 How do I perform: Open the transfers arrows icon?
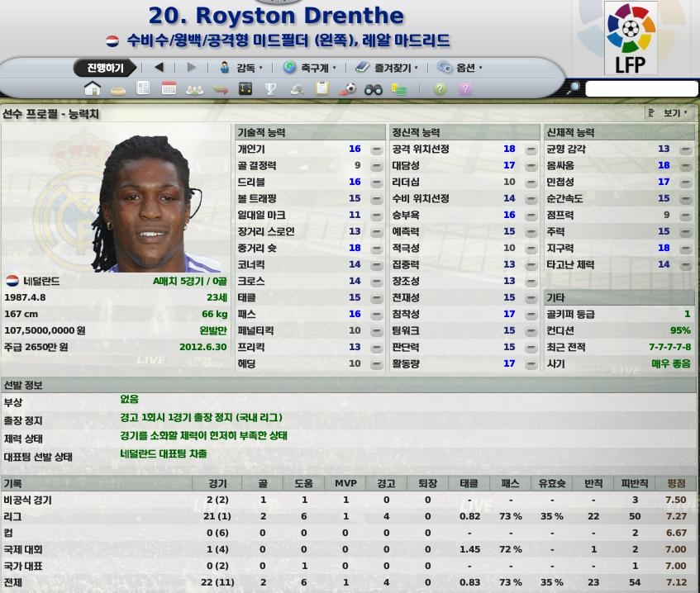coord(220,90)
